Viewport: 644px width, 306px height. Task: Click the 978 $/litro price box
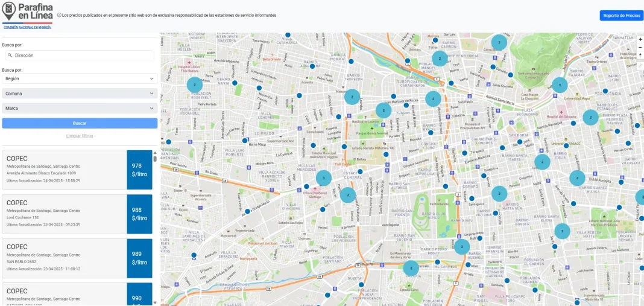pyautogui.click(x=140, y=170)
